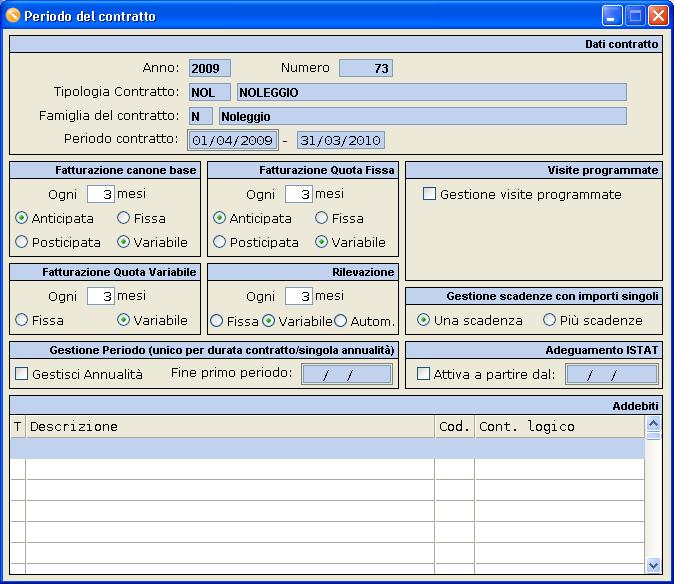Click the Addebiti scrollbar up arrow
Viewport: 674px width, 584px height.
(x=653, y=424)
